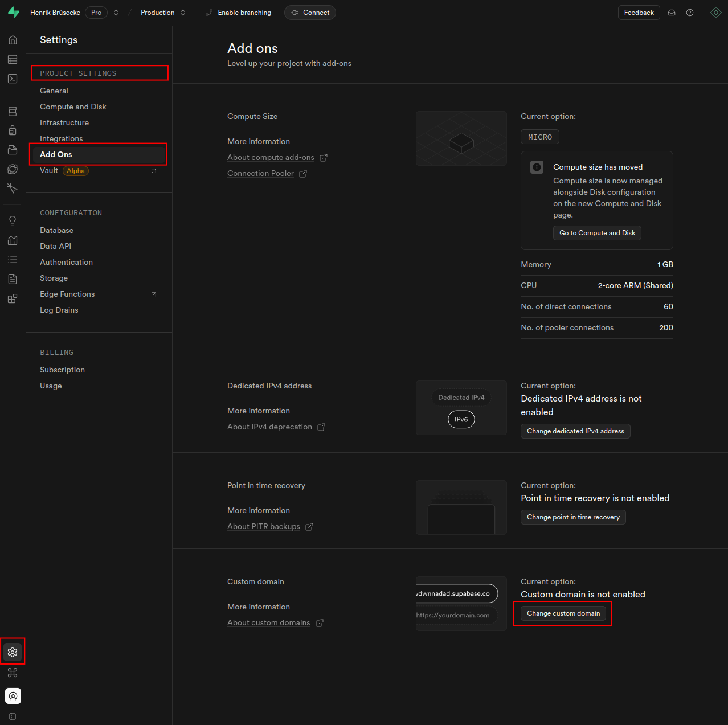The width and height of the screenshot is (728, 725).
Task: Open the About IPv4 deprecation link
Action: 276,427
